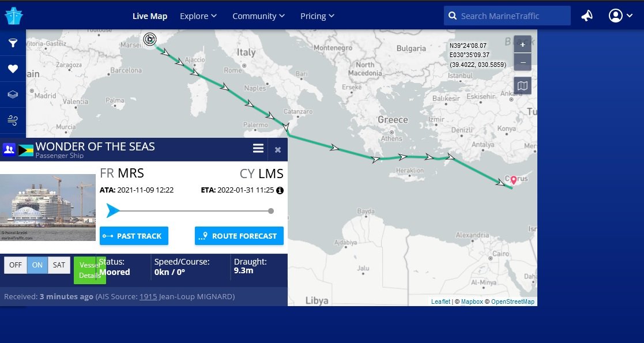Open the notifications megaphone icon

tap(587, 16)
